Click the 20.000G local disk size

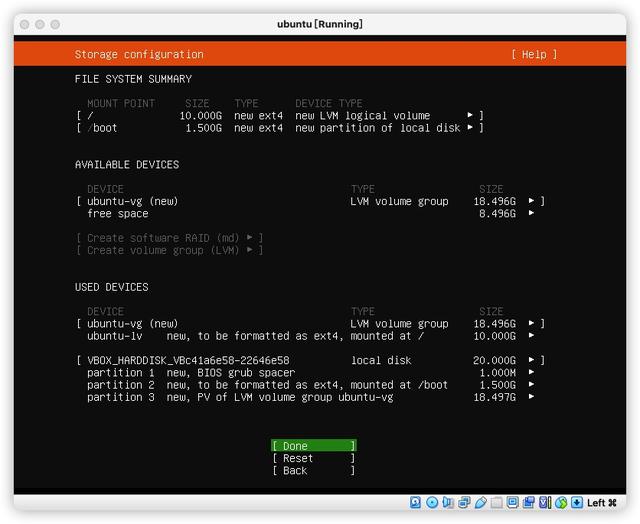[x=494, y=360]
